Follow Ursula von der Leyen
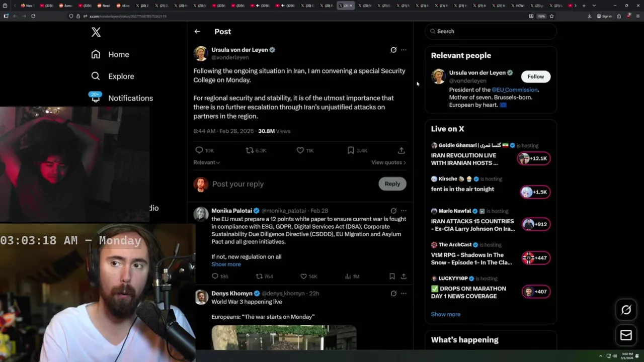644x362 pixels. coord(535,76)
